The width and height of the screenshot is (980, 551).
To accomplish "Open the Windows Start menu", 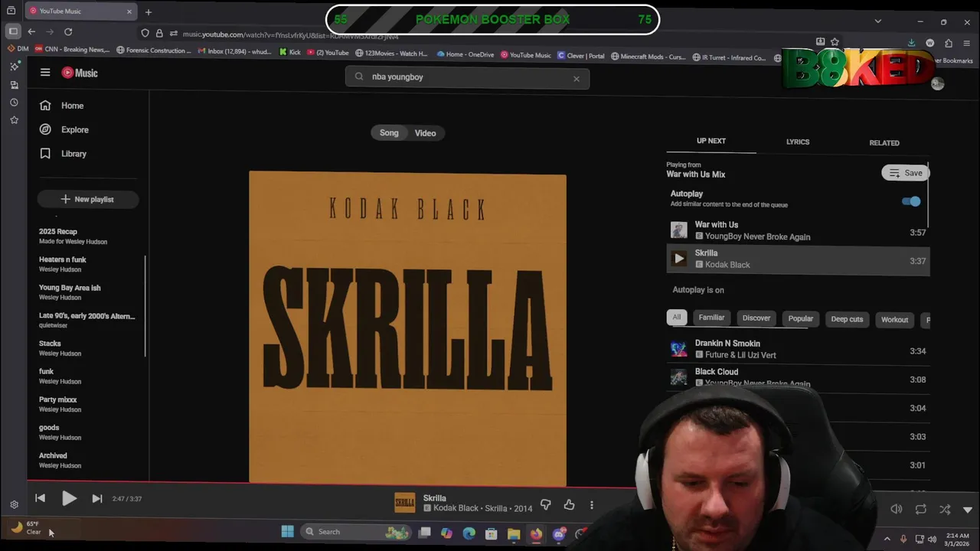I will pos(288,532).
